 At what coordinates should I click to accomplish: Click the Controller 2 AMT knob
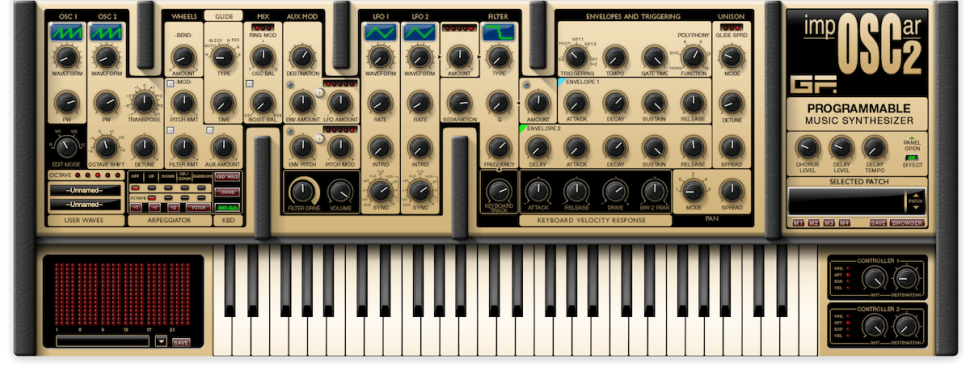coord(874,326)
